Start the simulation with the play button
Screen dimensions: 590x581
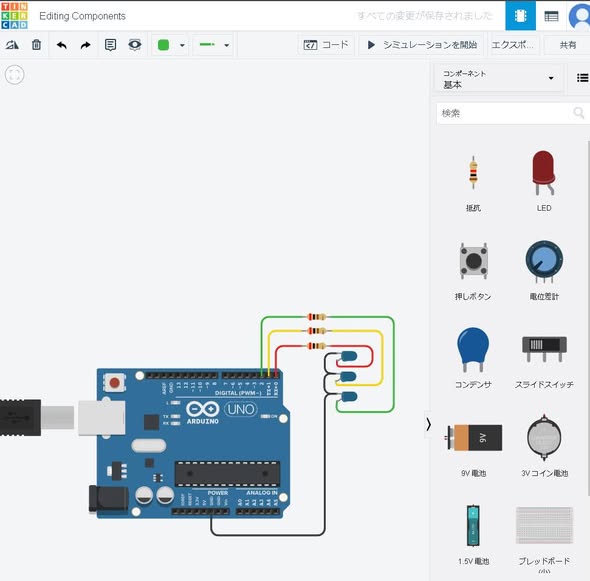tap(423, 45)
